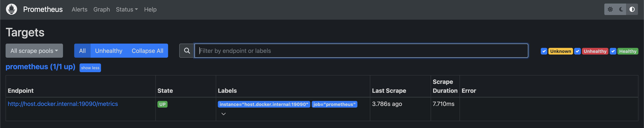
Task: Expand discovered labels chevron
Action: coord(223,114)
